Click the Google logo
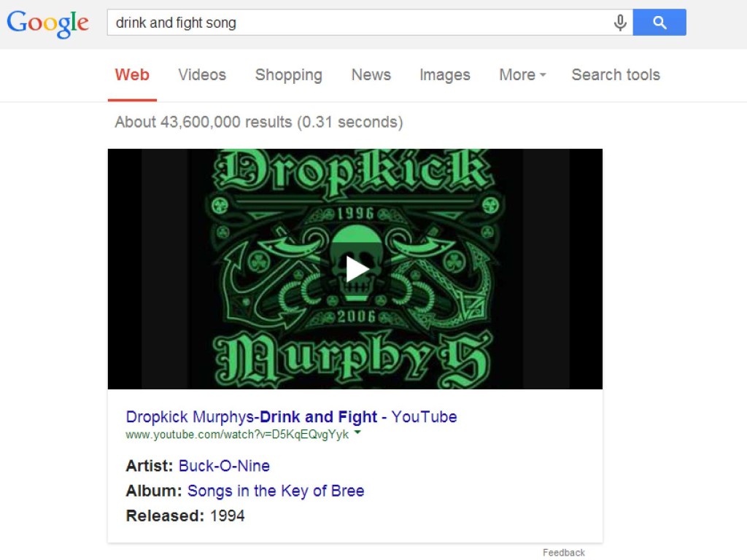This screenshot has height=560, width=747. click(47, 23)
